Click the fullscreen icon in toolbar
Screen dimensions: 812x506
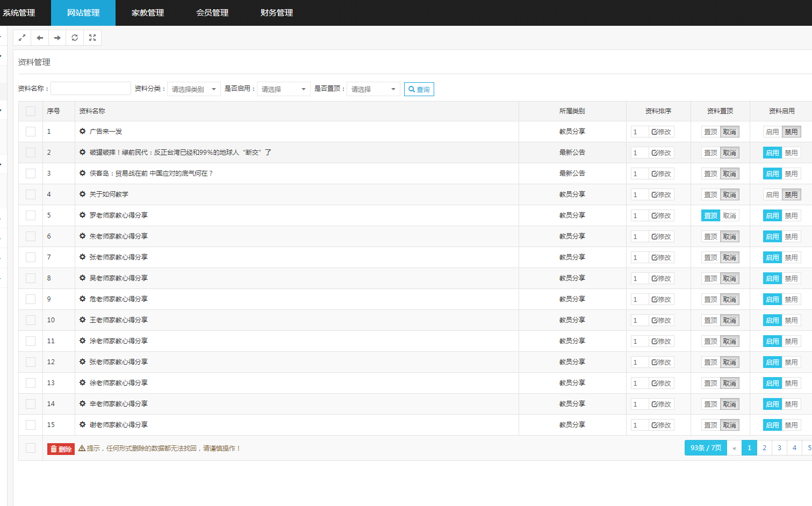(92, 38)
